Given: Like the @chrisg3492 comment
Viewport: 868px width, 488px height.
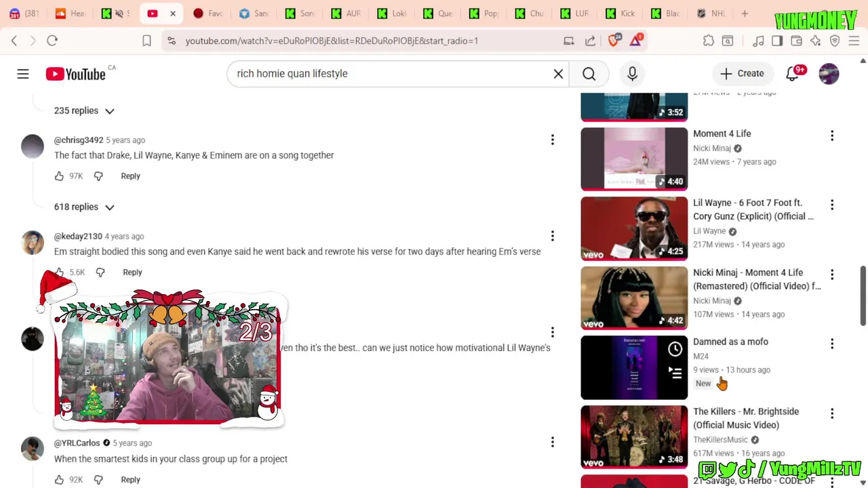Looking at the screenshot, I should tap(59, 176).
